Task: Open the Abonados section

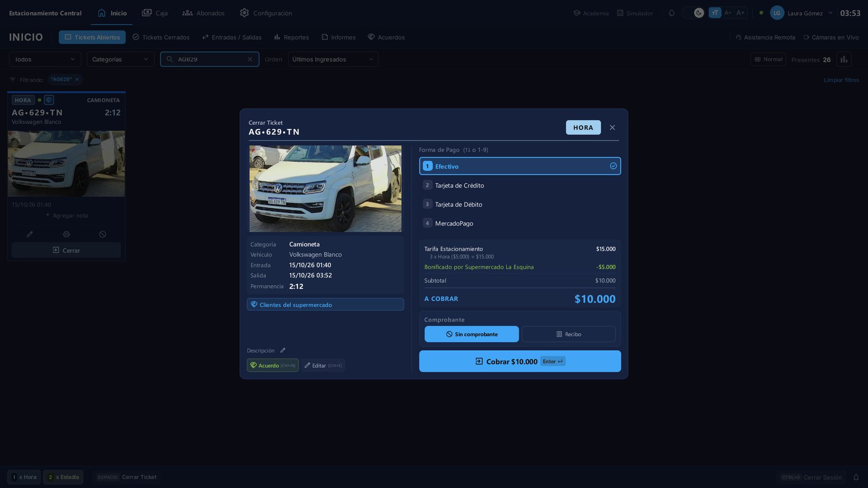Action: tap(203, 13)
